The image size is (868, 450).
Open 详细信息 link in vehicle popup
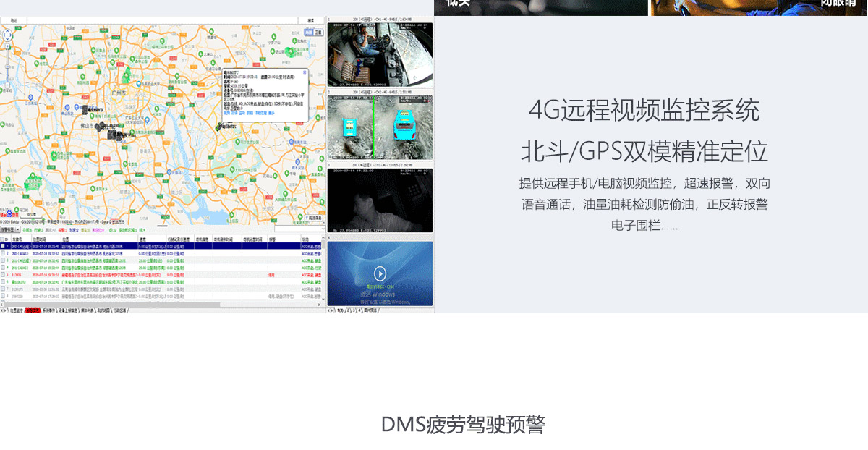click(x=260, y=113)
